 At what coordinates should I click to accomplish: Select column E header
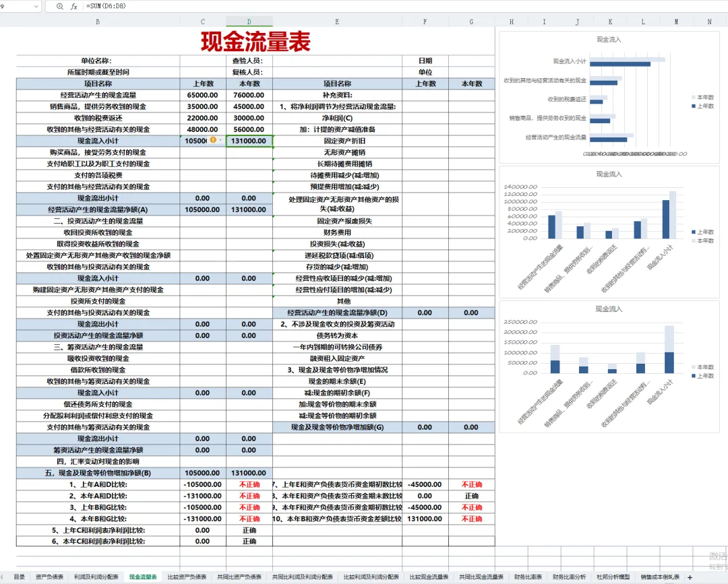click(337, 22)
